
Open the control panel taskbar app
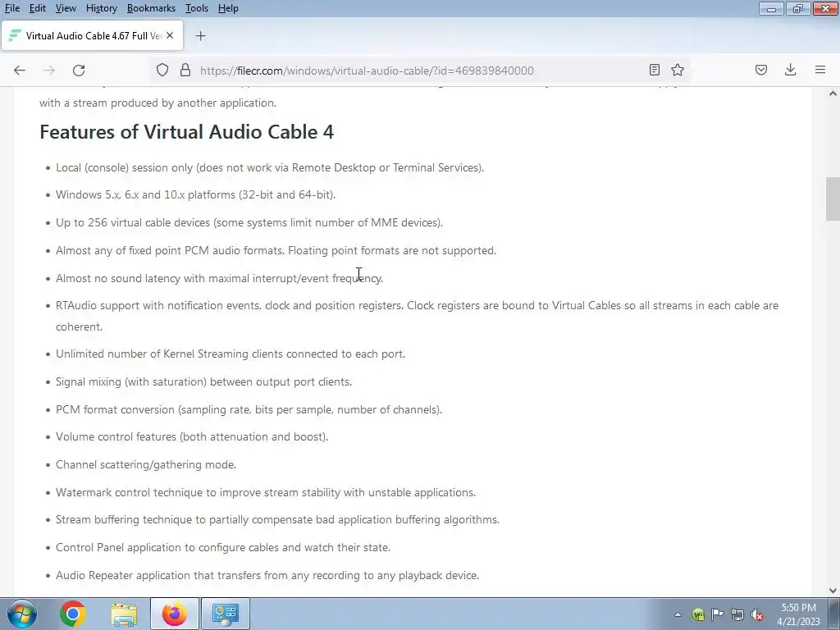225,614
